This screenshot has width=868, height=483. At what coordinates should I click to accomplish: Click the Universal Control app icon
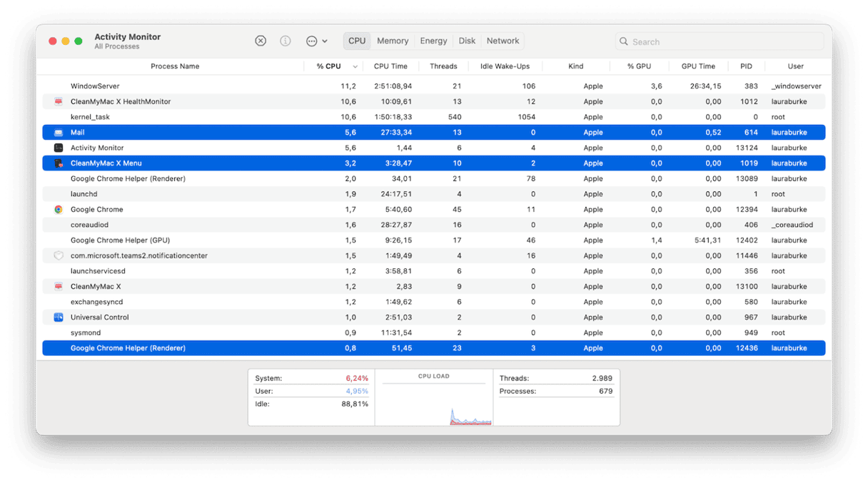point(59,317)
